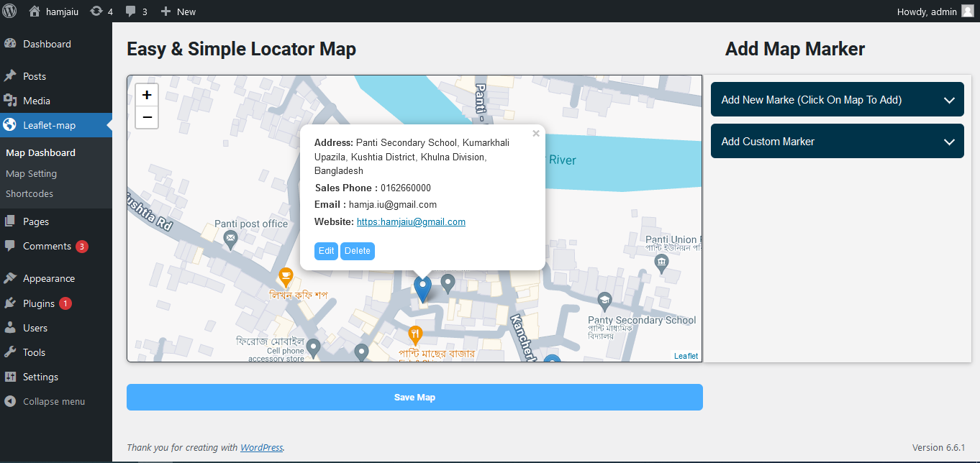Image resolution: width=980 pixels, height=463 pixels.
Task: Click the blue map marker pin
Action: (422, 289)
